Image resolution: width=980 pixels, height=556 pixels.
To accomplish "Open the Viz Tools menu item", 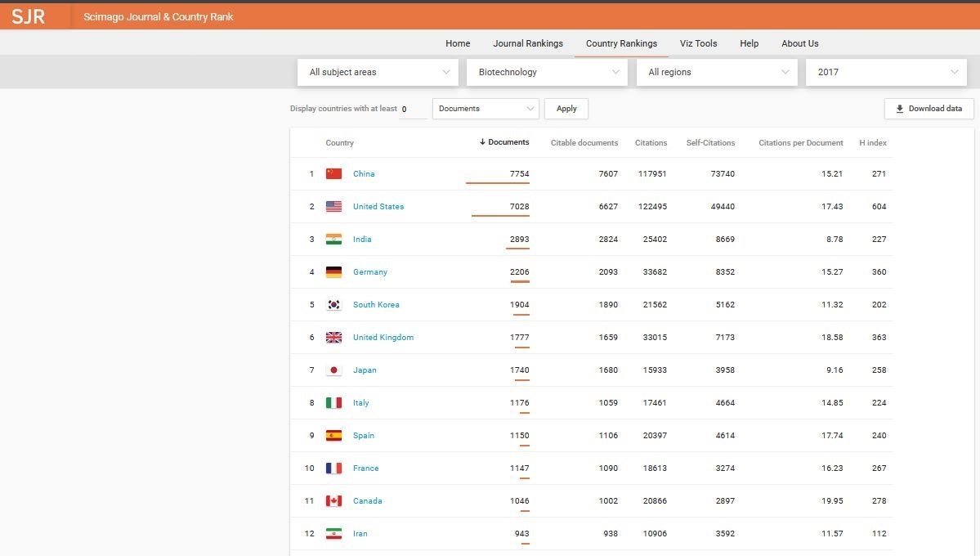I will coord(698,43).
